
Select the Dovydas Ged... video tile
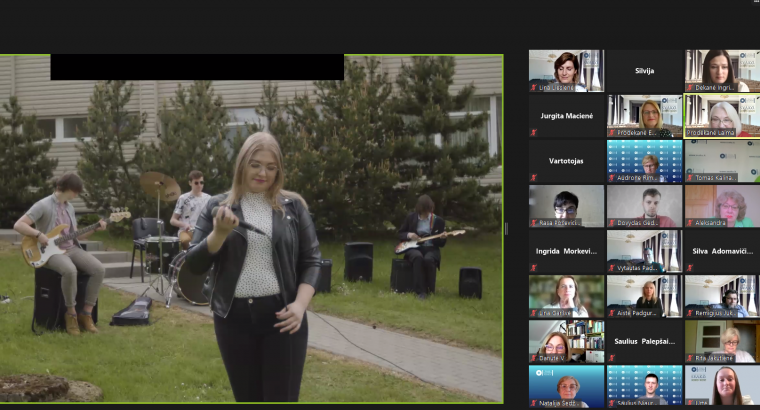[x=644, y=205]
